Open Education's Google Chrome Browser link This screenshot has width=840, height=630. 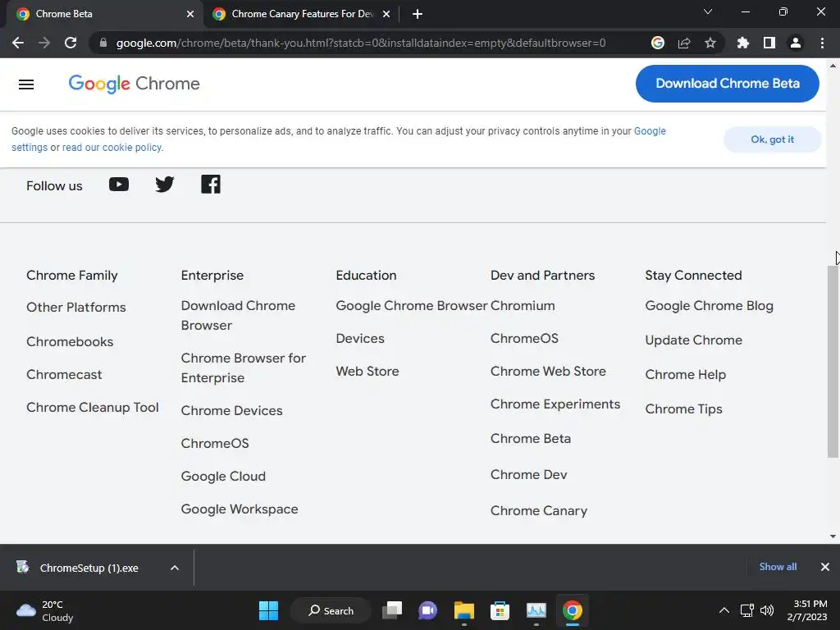click(x=412, y=306)
